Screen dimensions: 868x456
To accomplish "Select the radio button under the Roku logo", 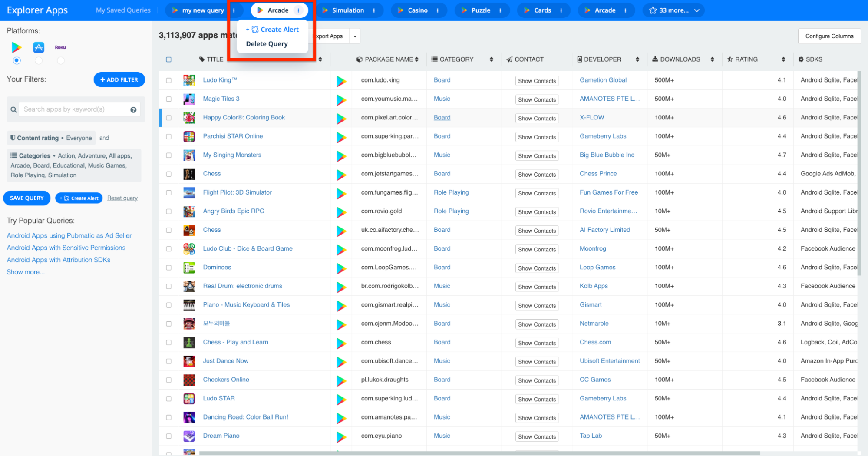I will 61,61.
